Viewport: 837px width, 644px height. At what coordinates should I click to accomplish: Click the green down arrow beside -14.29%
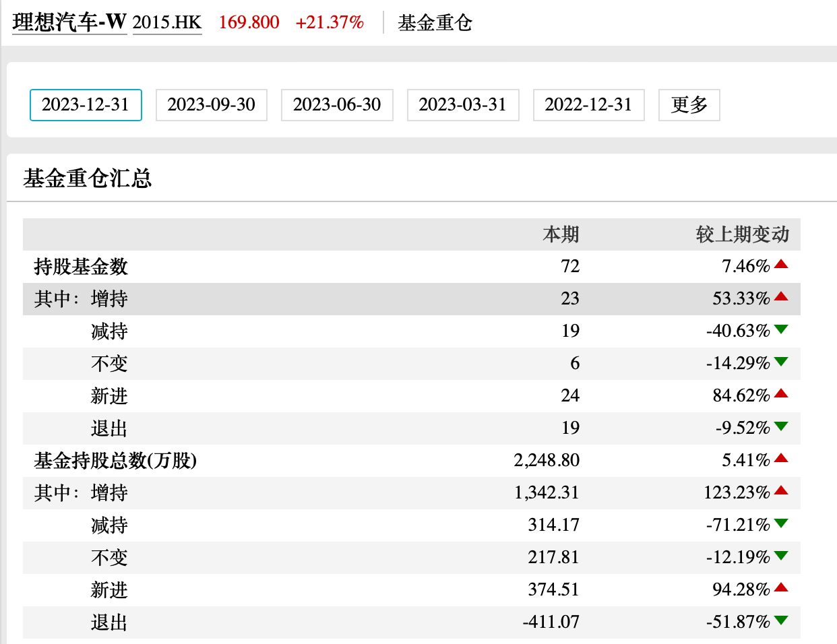click(x=781, y=362)
